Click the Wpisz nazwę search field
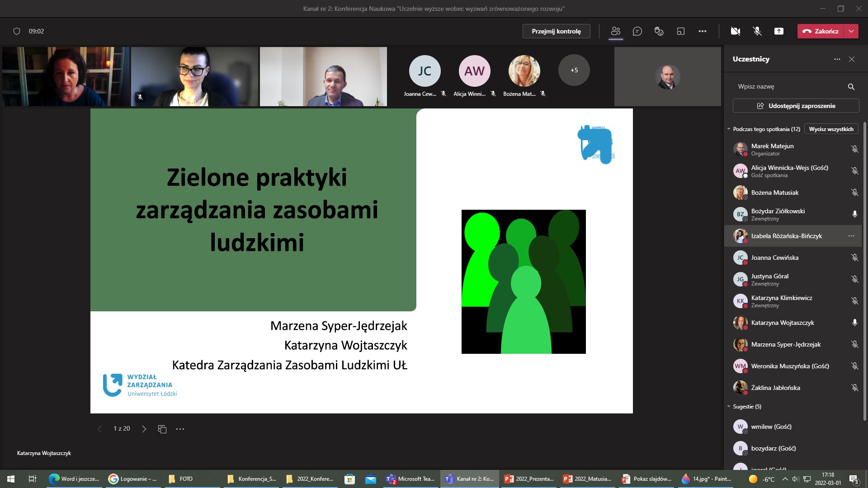This screenshot has width=868, height=488. coord(787,86)
